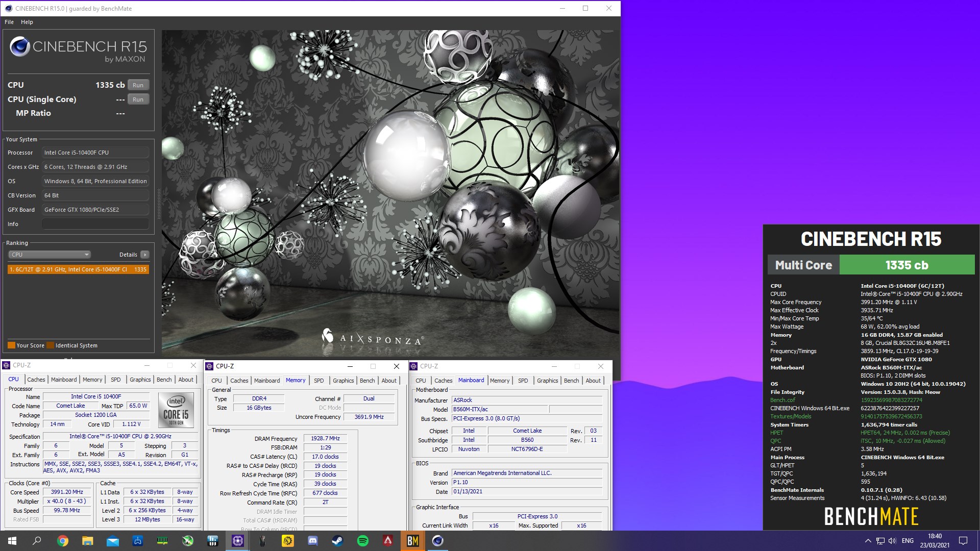Open the audio mixer bars taskbar icon
Screen dimensions: 980x551
tap(212, 541)
